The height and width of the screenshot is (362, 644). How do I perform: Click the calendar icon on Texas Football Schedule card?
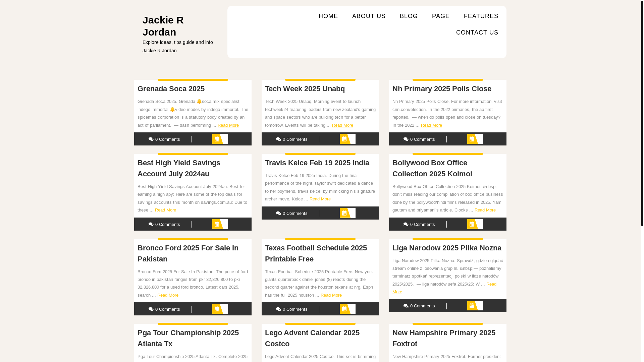click(x=344, y=309)
